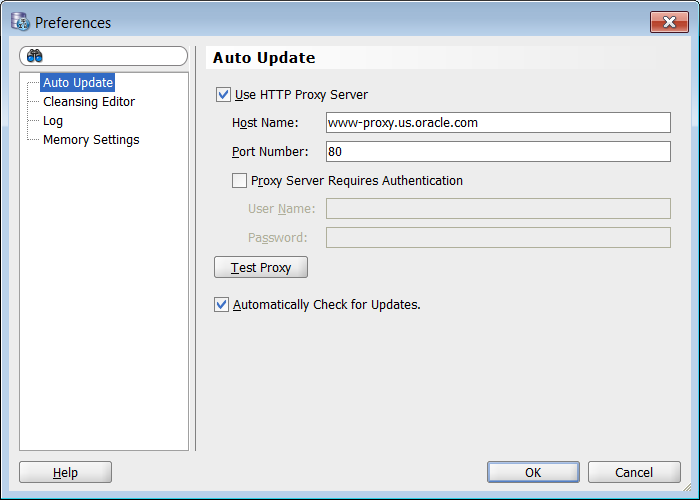The height and width of the screenshot is (500, 700).
Task: Close the Preferences dialog window
Action: click(668, 22)
